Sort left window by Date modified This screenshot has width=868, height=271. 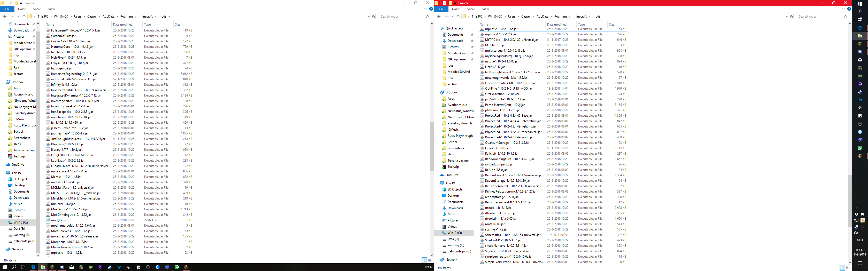(123, 25)
